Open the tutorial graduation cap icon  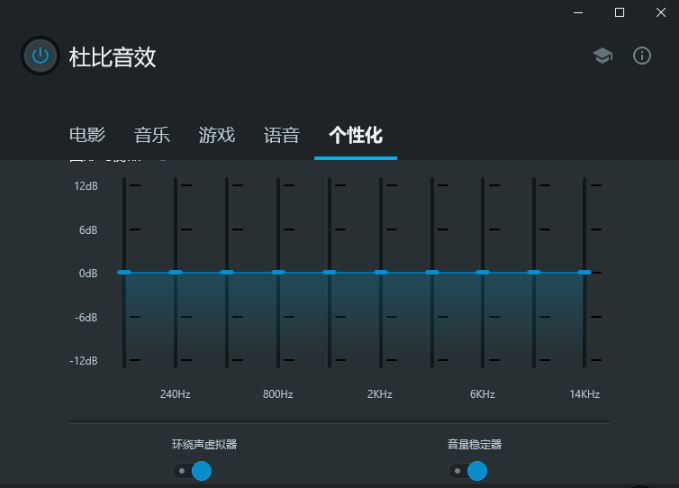pyautogui.click(x=602, y=56)
